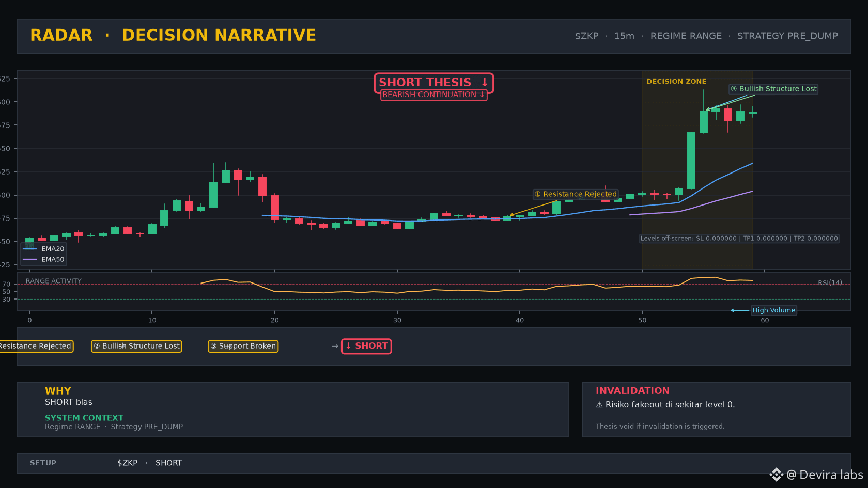Click the x-axis tick labeled 30
Screen dimensions: 868x488
pos(397,320)
